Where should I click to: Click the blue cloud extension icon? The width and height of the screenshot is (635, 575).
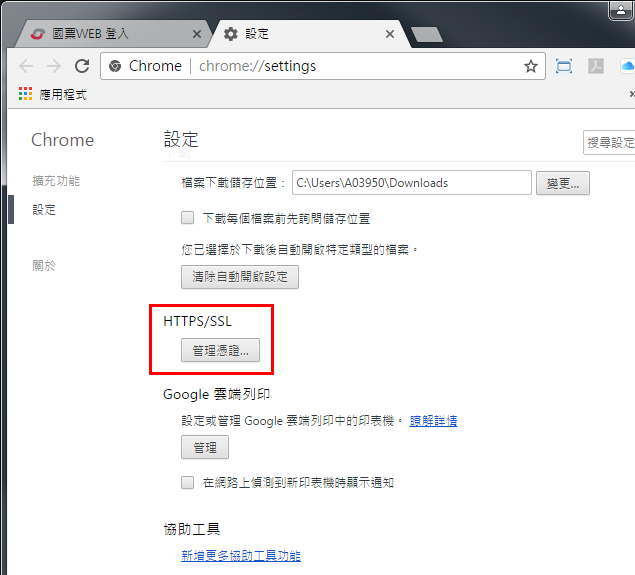(x=627, y=66)
